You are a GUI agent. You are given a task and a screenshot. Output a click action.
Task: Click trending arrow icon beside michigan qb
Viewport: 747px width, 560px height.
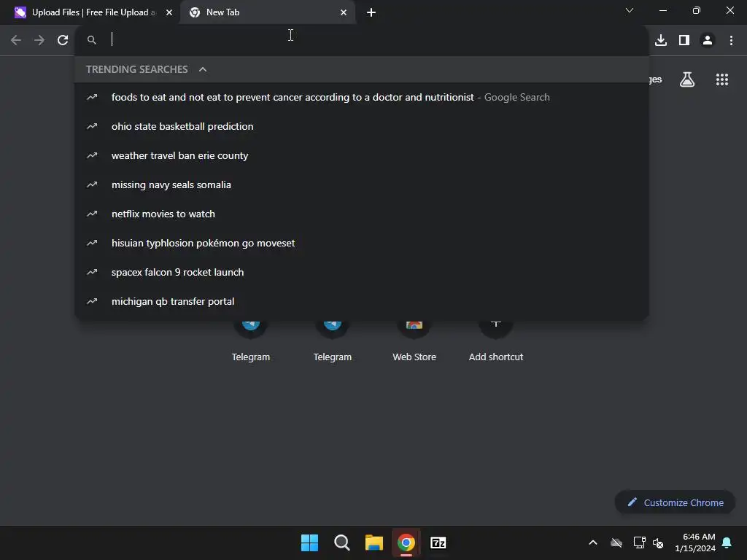point(92,301)
